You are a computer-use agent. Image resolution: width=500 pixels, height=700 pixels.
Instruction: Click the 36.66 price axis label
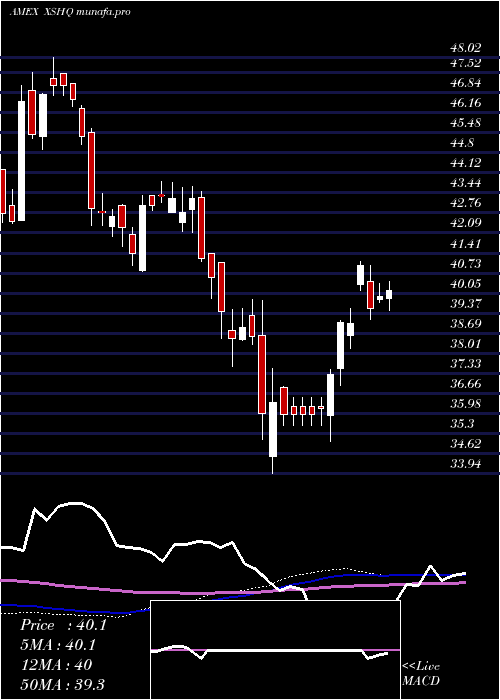(x=466, y=384)
